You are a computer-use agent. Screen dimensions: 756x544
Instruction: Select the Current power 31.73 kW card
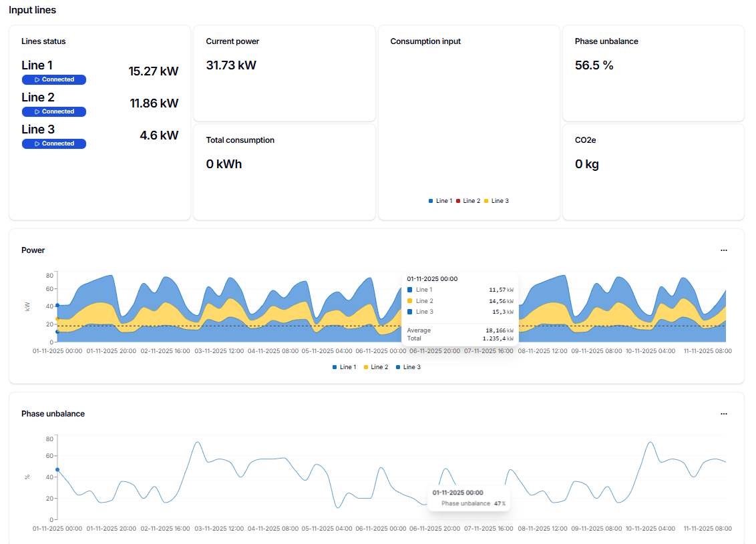[284, 73]
